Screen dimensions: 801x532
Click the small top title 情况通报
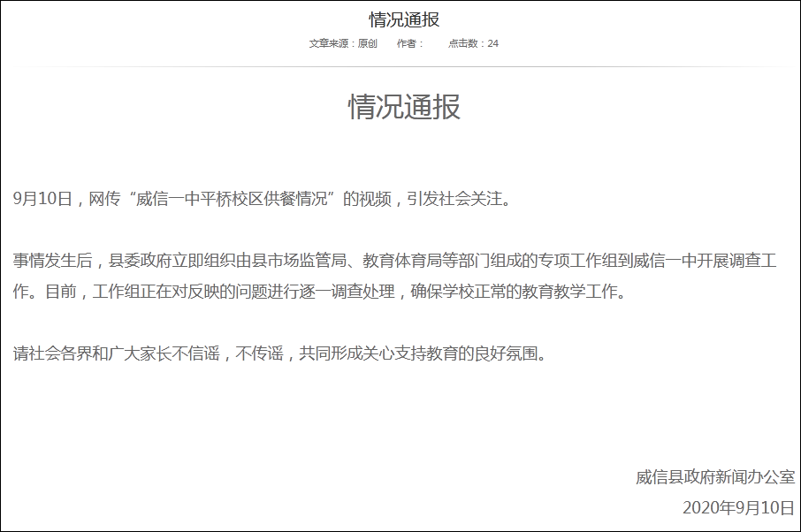404,19
